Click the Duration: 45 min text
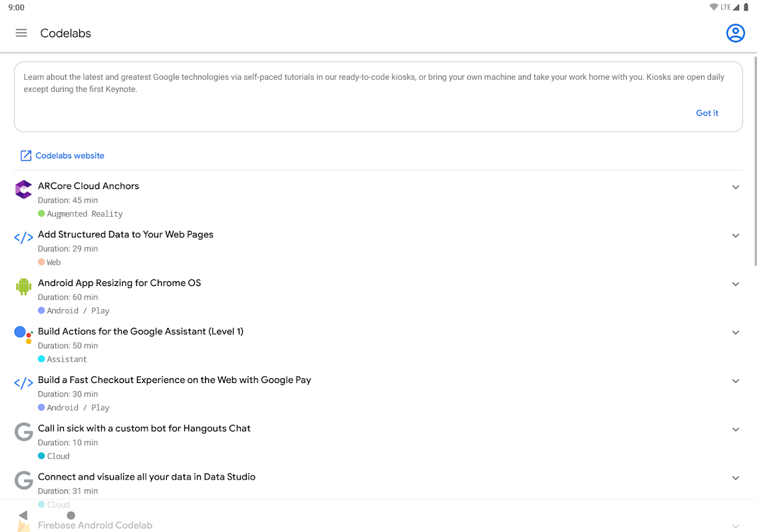757x532 pixels. 68,200
